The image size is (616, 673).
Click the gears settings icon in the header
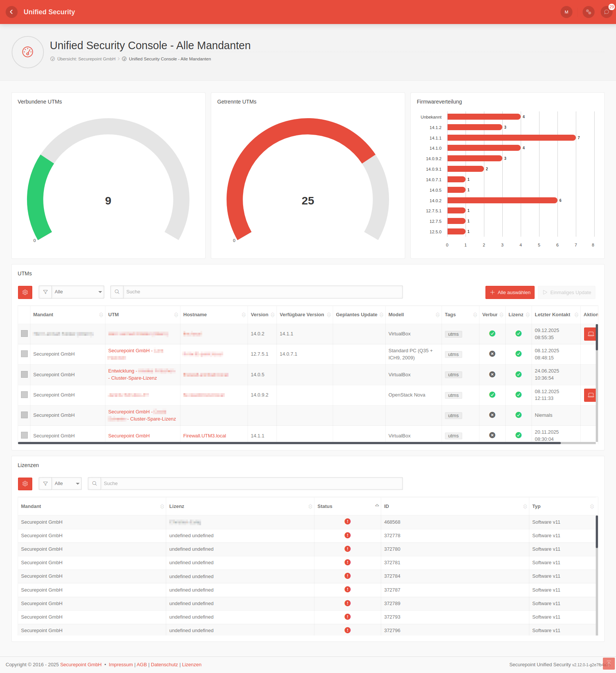coord(588,12)
